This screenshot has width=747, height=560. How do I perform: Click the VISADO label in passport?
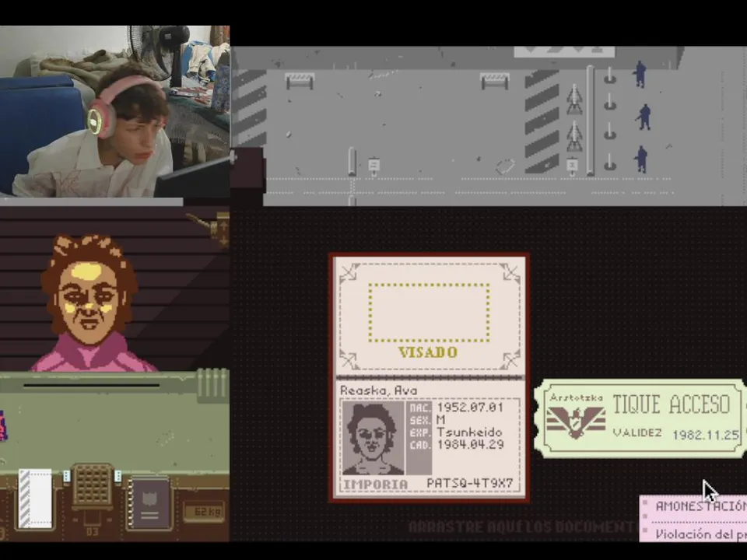pos(428,352)
